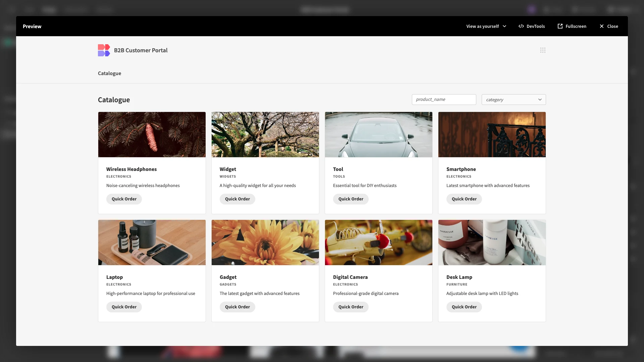The height and width of the screenshot is (362, 644).
Task: Click the Laptop card image
Action: 152,242
